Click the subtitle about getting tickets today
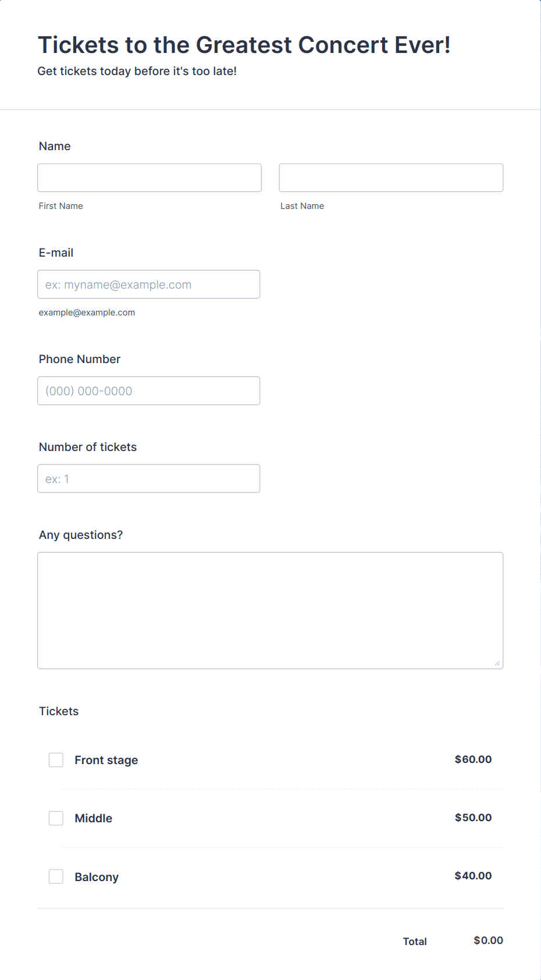Screen dimensions: 541x980 point(137,71)
